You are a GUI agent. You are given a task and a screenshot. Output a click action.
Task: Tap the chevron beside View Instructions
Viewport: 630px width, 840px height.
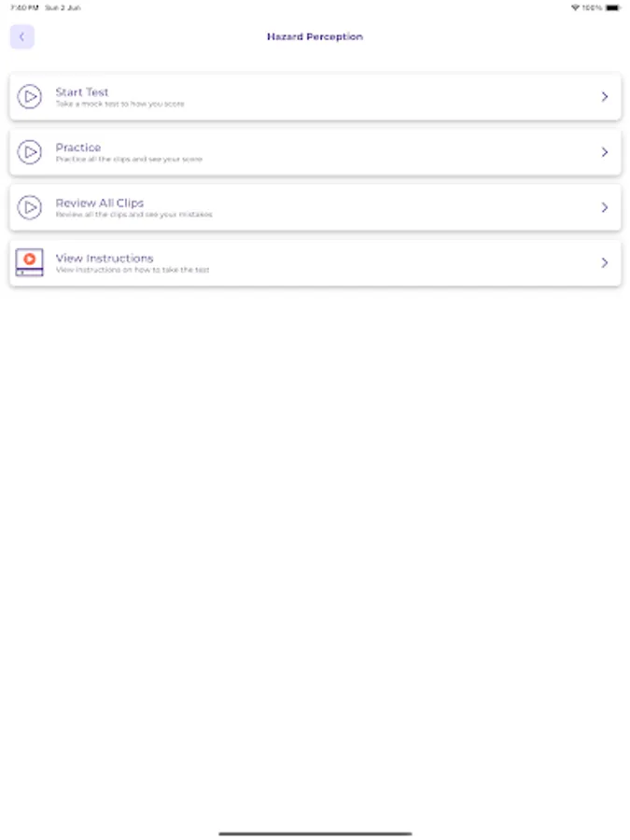coord(605,262)
